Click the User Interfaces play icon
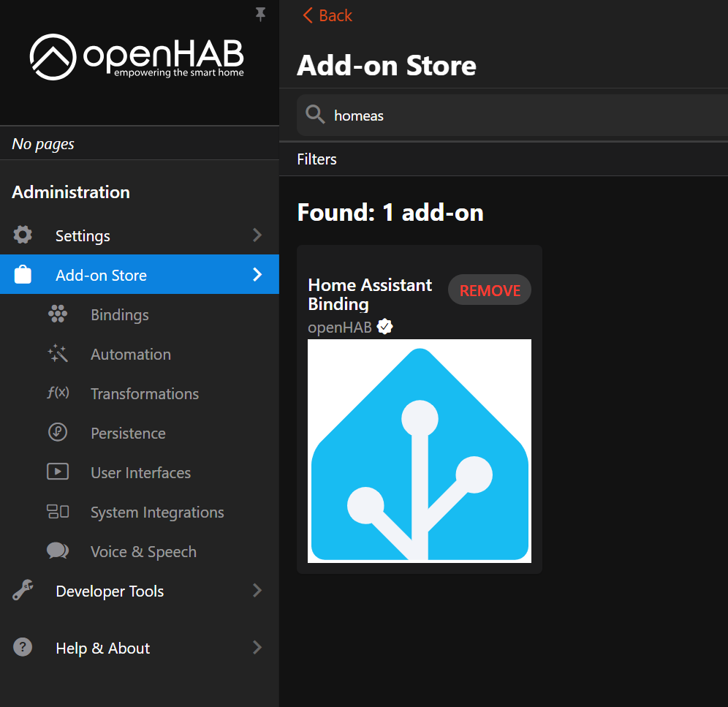The width and height of the screenshot is (728, 707). click(x=58, y=472)
